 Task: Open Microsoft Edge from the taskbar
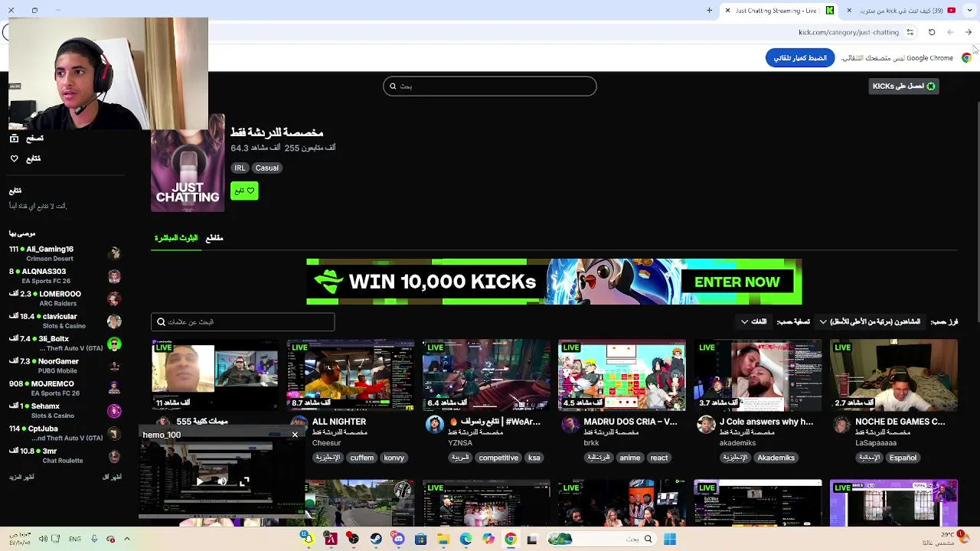pyautogui.click(x=465, y=539)
